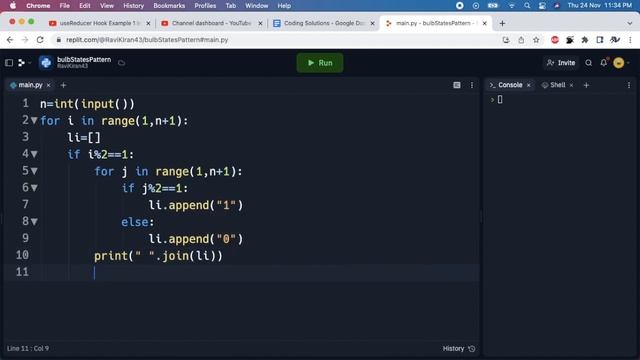
Task: Collapse the fold arrow on line 4
Action: [x=34, y=154]
